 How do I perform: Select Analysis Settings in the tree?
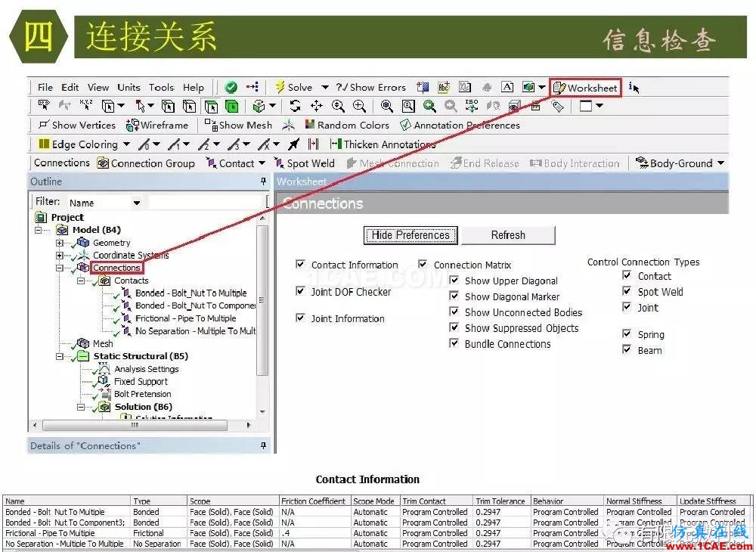146,369
